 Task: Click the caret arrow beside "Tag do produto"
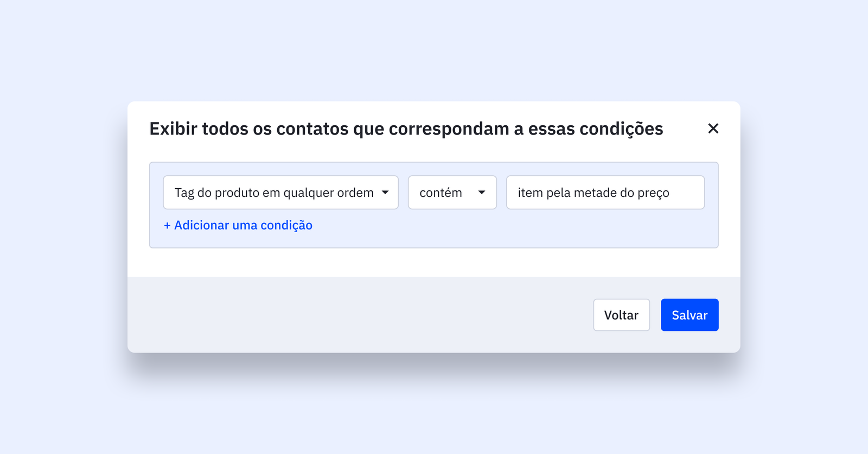[385, 193]
